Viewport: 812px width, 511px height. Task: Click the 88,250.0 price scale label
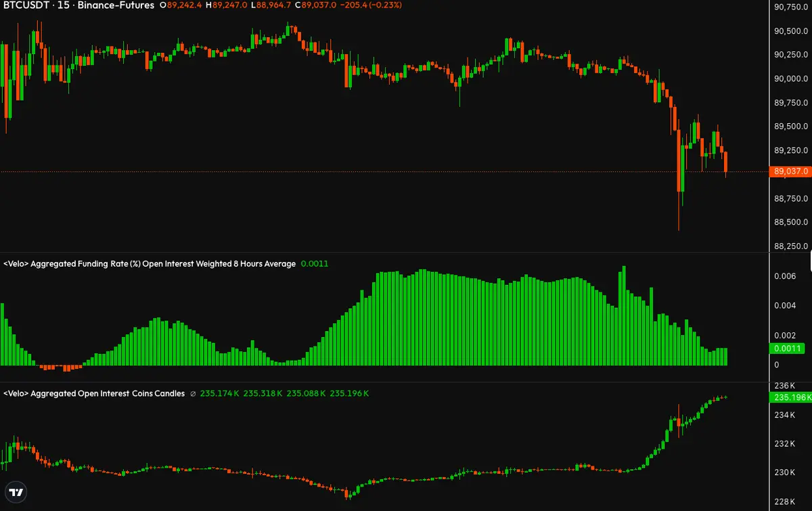coord(792,246)
